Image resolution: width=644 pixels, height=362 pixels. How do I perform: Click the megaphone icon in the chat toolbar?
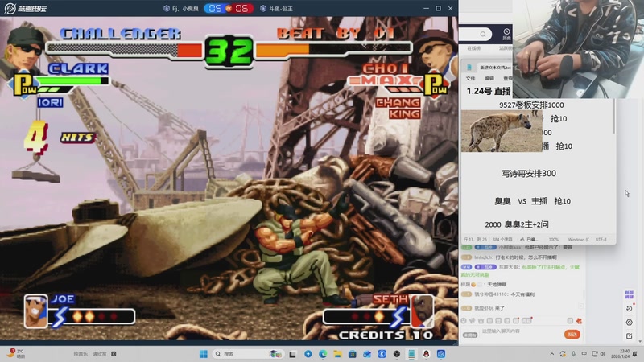(x=473, y=320)
